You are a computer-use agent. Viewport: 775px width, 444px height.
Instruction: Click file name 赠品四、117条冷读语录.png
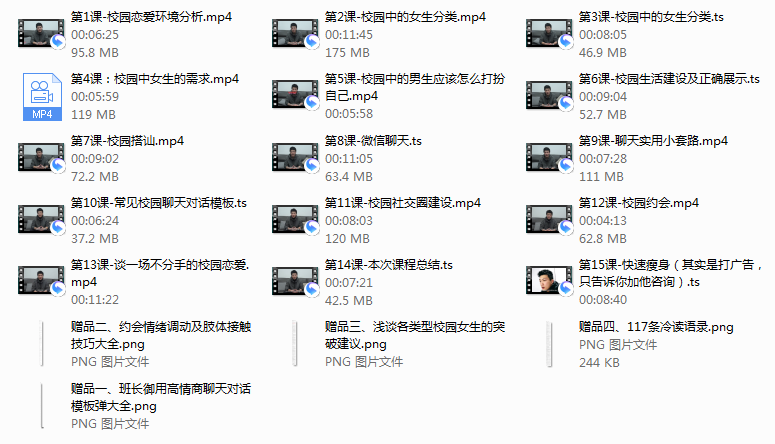(x=656, y=327)
